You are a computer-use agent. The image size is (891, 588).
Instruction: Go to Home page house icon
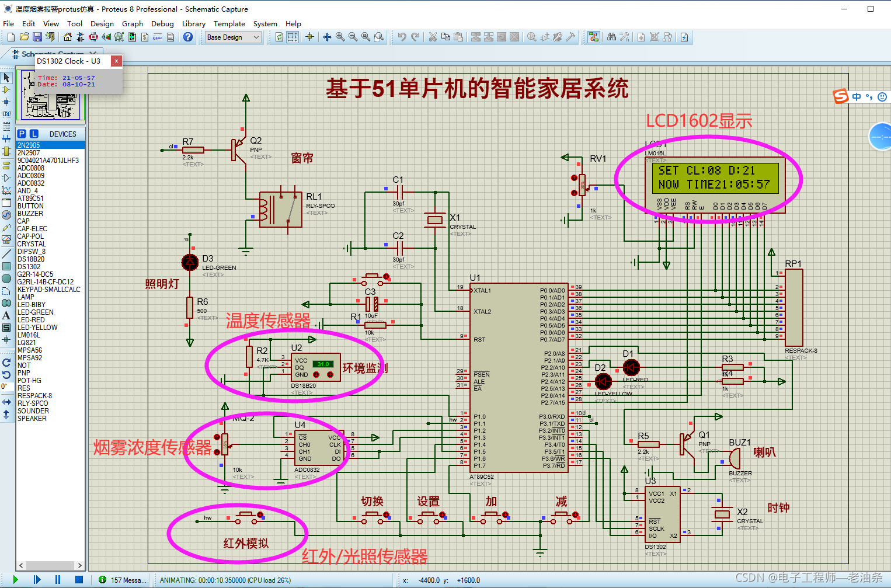tap(68, 37)
